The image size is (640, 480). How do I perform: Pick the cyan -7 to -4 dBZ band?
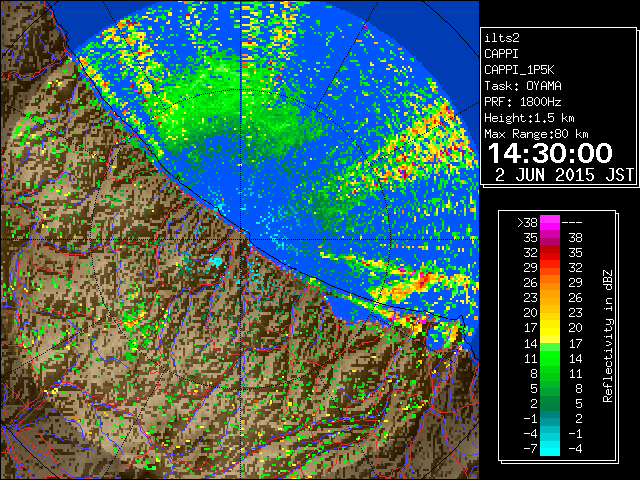550,448
